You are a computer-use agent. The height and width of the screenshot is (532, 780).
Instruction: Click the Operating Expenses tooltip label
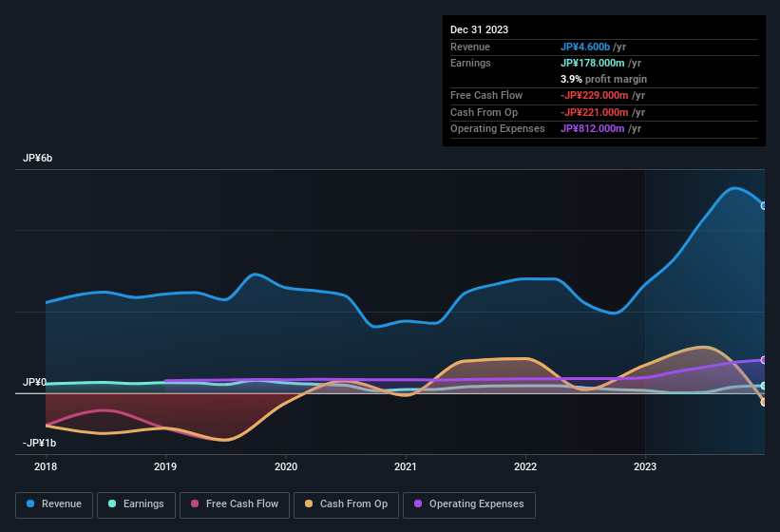click(x=498, y=129)
